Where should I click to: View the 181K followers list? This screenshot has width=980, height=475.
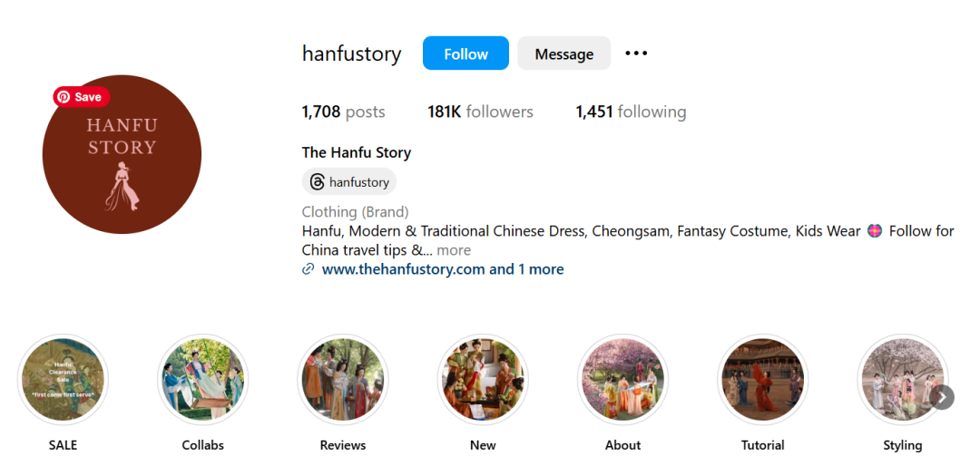pos(480,112)
